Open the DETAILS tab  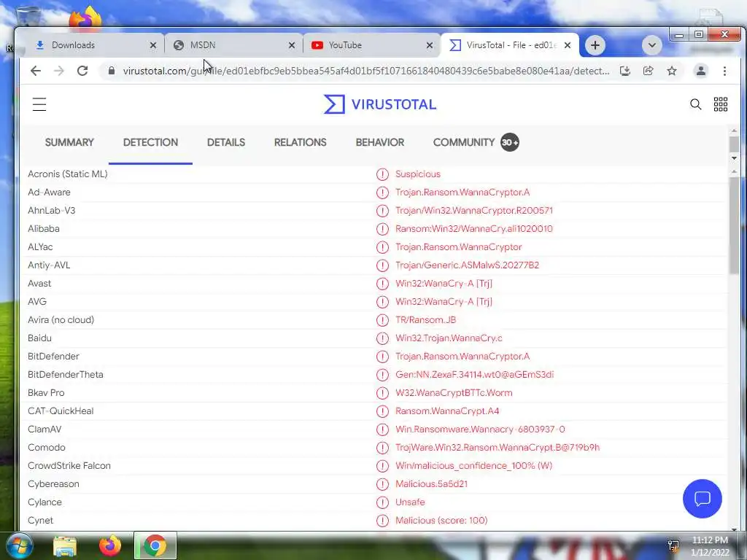[226, 142]
